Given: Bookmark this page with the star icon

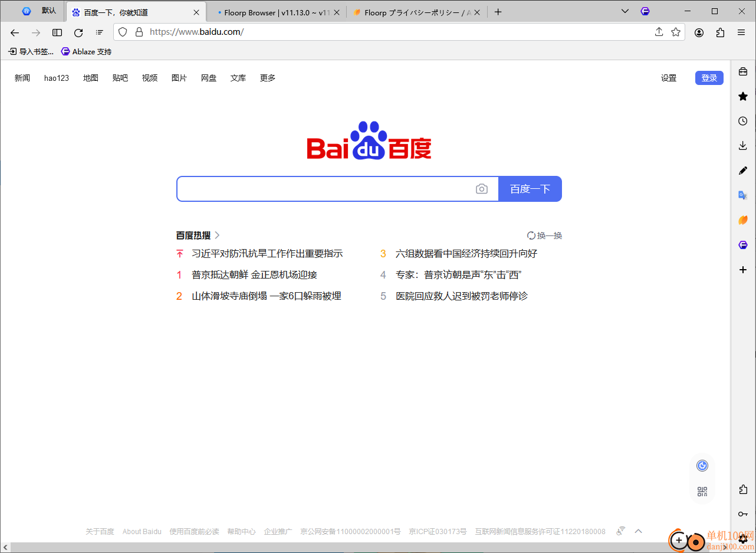Looking at the screenshot, I should [676, 32].
